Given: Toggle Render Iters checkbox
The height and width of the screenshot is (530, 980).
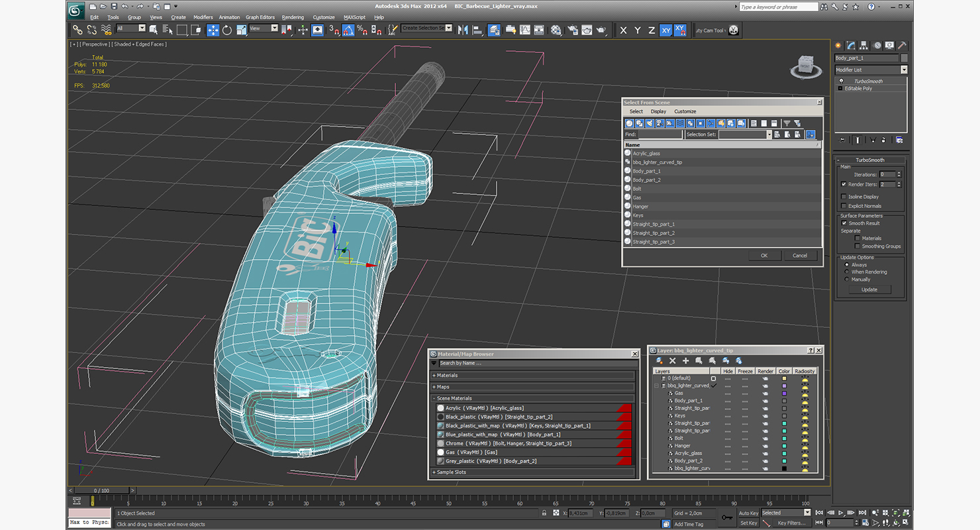Looking at the screenshot, I should tap(844, 184).
